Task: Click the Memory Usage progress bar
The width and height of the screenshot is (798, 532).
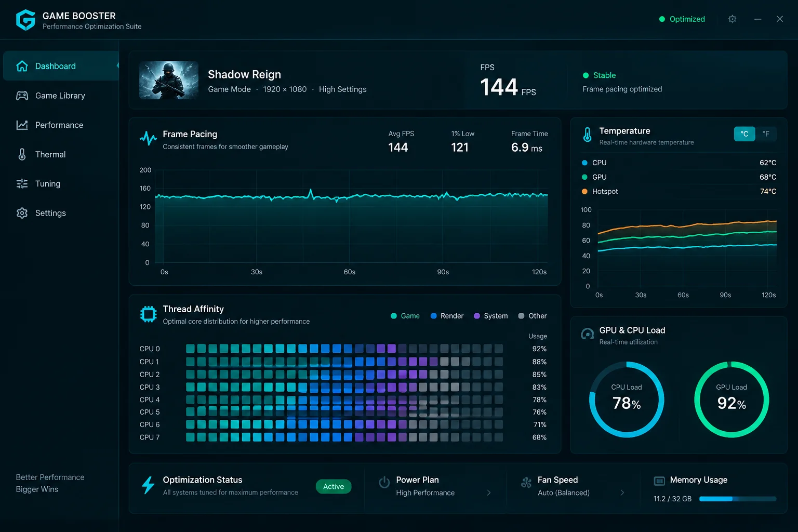Action: click(738, 499)
